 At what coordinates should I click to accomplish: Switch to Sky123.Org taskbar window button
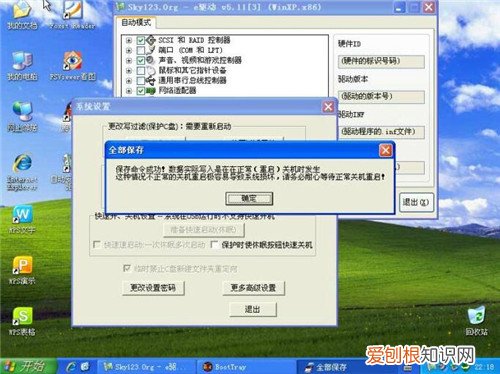(x=145, y=367)
